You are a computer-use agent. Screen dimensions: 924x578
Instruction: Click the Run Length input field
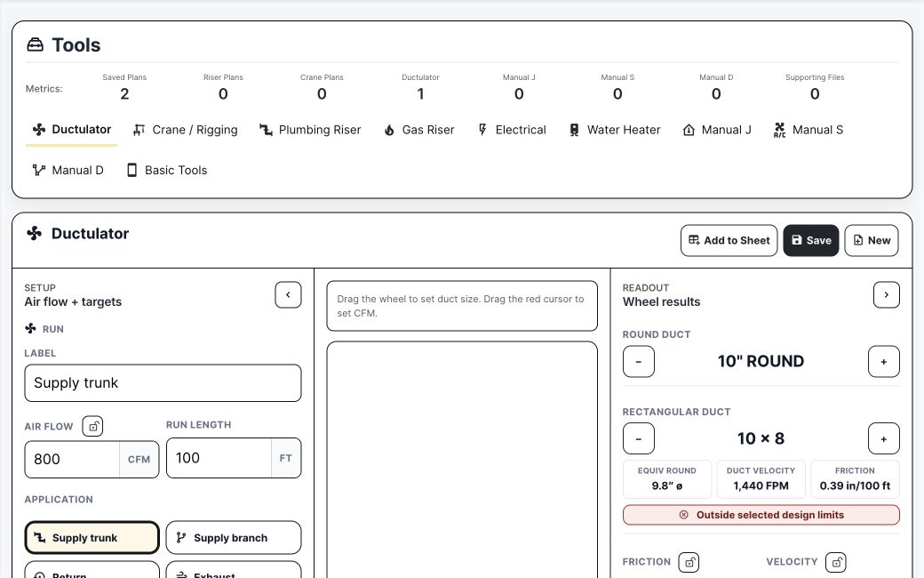point(219,458)
